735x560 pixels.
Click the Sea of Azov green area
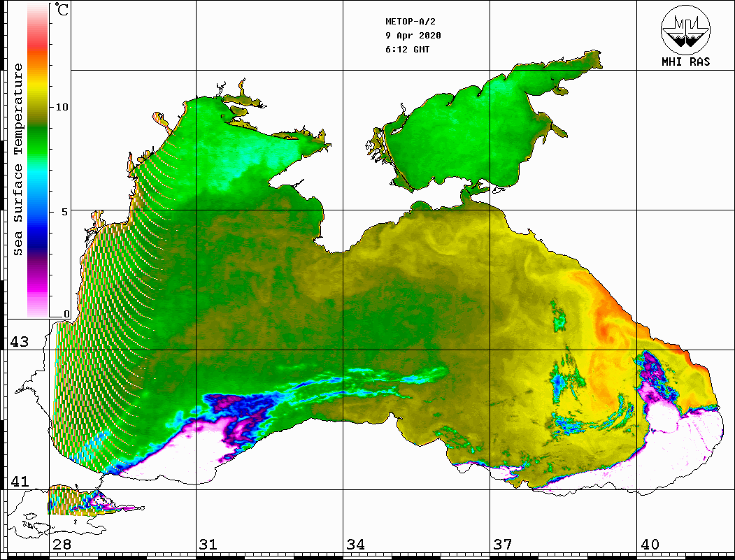click(469, 131)
